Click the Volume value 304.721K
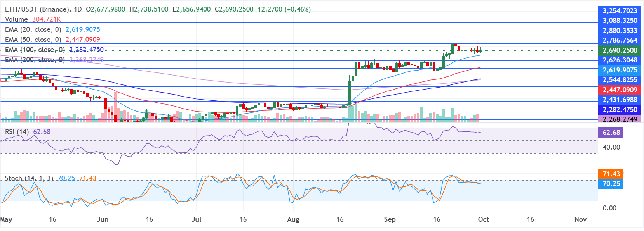 (46, 19)
